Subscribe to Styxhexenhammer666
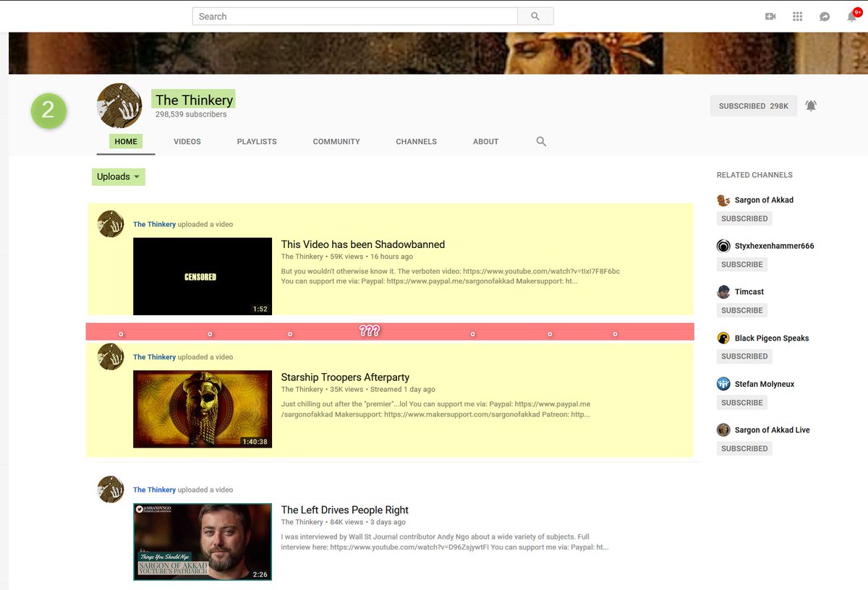The width and height of the screenshot is (868, 590). [x=742, y=265]
